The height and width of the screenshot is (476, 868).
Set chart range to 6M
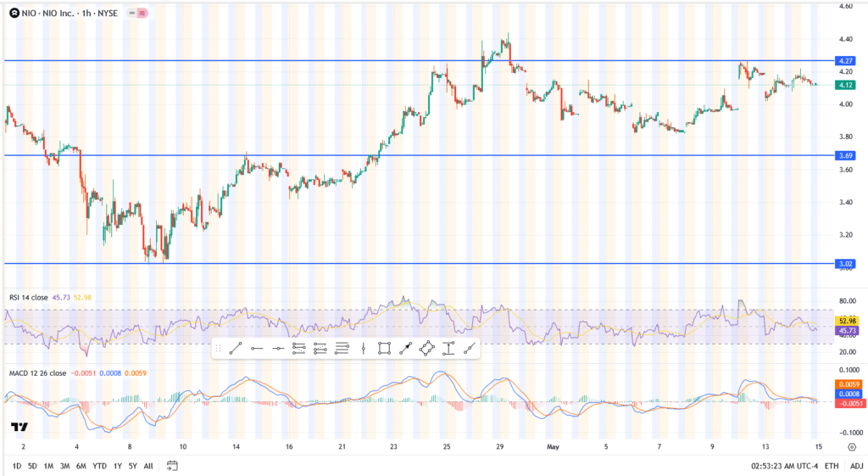81,466
